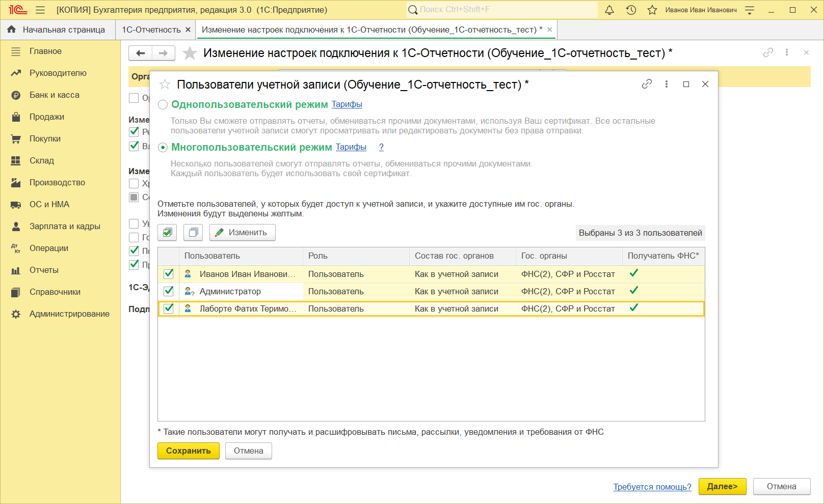The height and width of the screenshot is (504, 824).
Task: Open Покупки section
Action: tap(45, 138)
